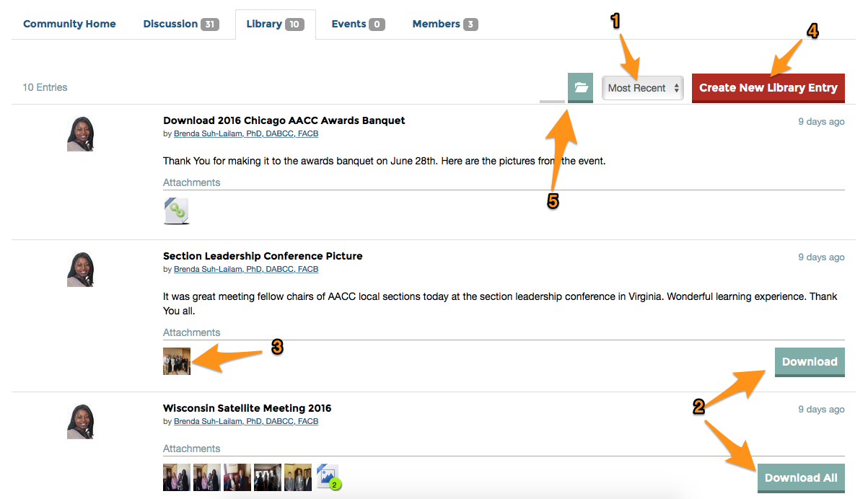View the Members tab

tap(444, 24)
